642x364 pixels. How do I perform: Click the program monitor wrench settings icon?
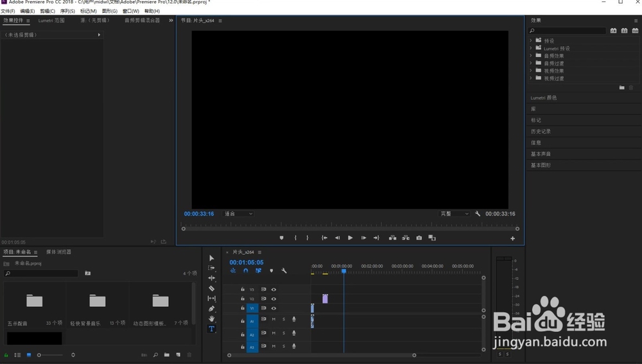[478, 214]
